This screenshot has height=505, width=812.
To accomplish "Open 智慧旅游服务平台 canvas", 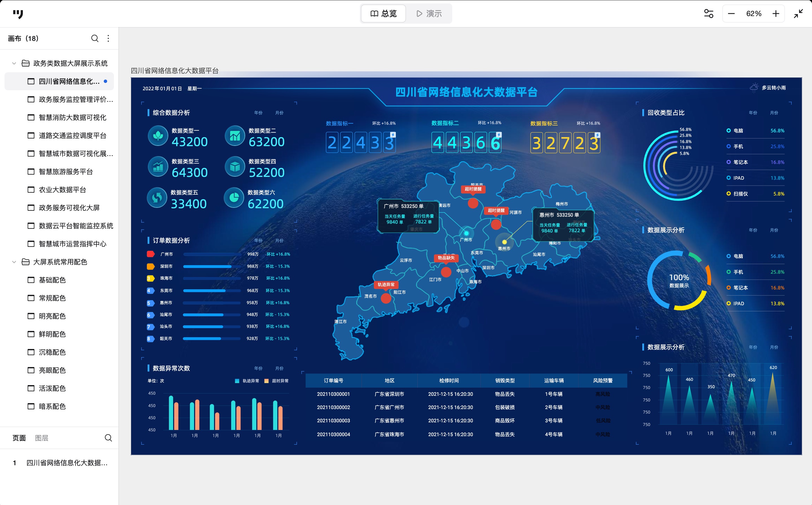I will (x=59, y=172).
